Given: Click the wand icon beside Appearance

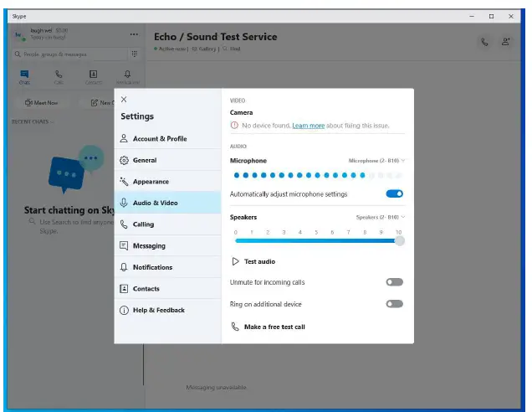Looking at the screenshot, I should pyautogui.click(x=124, y=182).
